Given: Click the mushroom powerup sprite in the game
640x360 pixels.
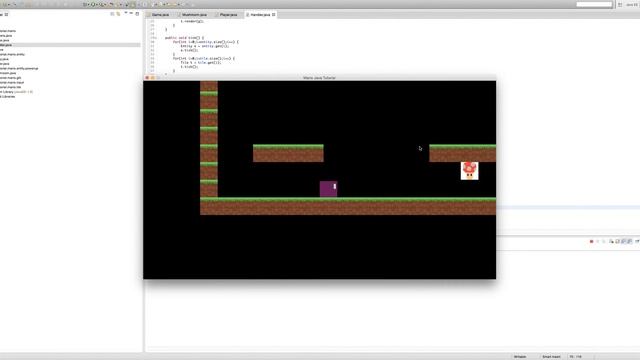Looking at the screenshot, I should 469,171.
